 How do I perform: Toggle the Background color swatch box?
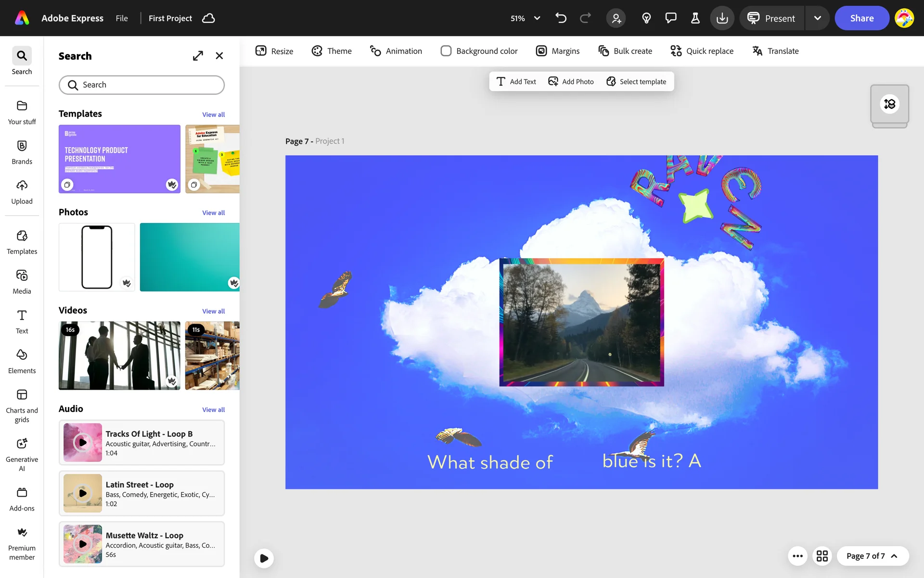[x=446, y=51]
